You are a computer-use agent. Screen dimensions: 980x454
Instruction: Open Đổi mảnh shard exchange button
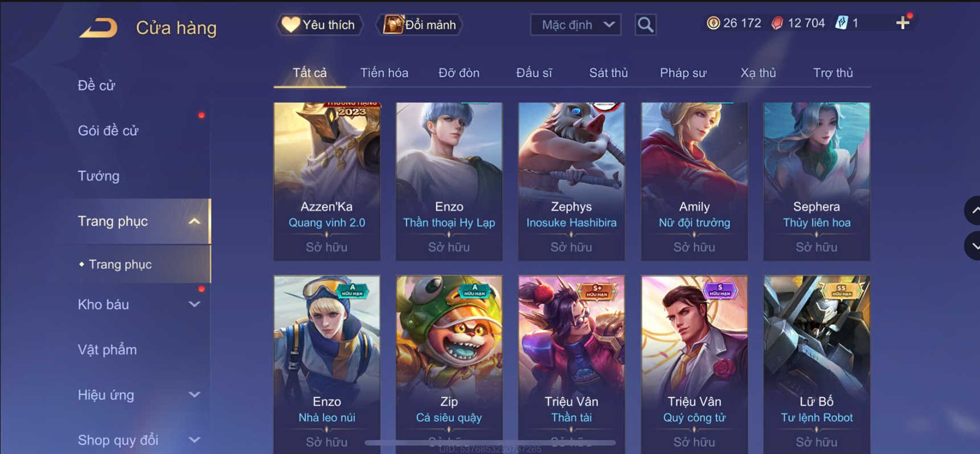(420, 24)
